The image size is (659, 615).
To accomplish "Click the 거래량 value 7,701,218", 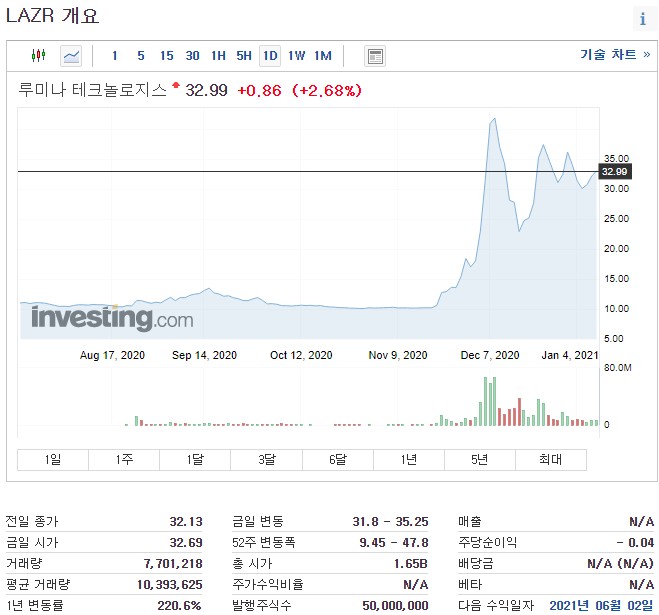I will point(173,564).
